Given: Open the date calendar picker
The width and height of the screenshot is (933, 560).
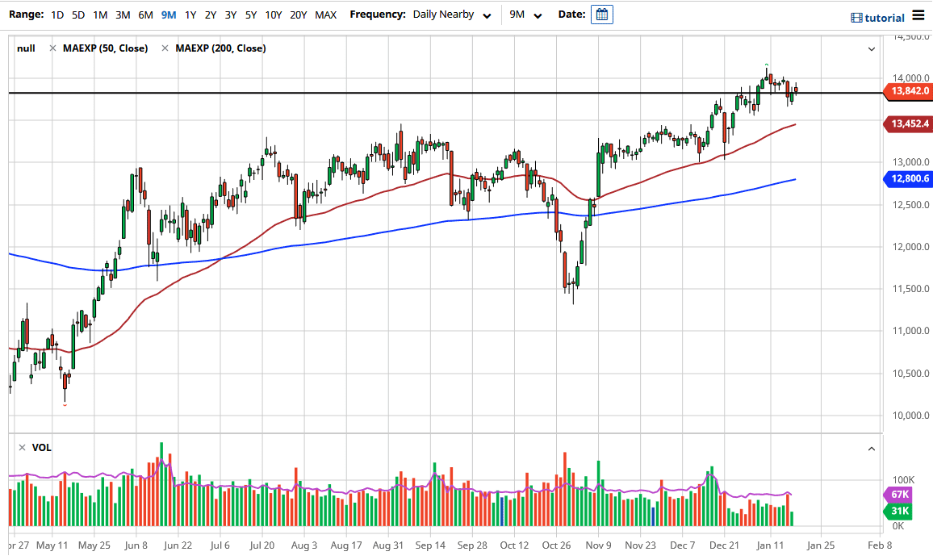Looking at the screenshot, I should pos(601,14).
